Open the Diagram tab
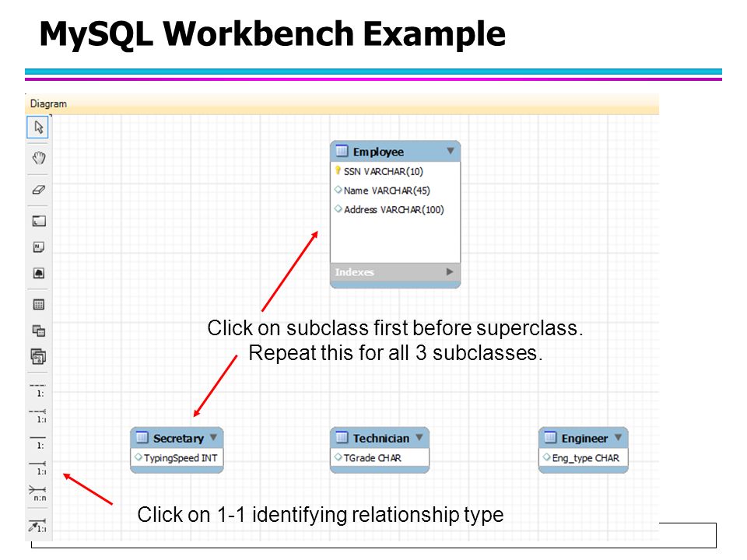 click(x=48, y=103)
